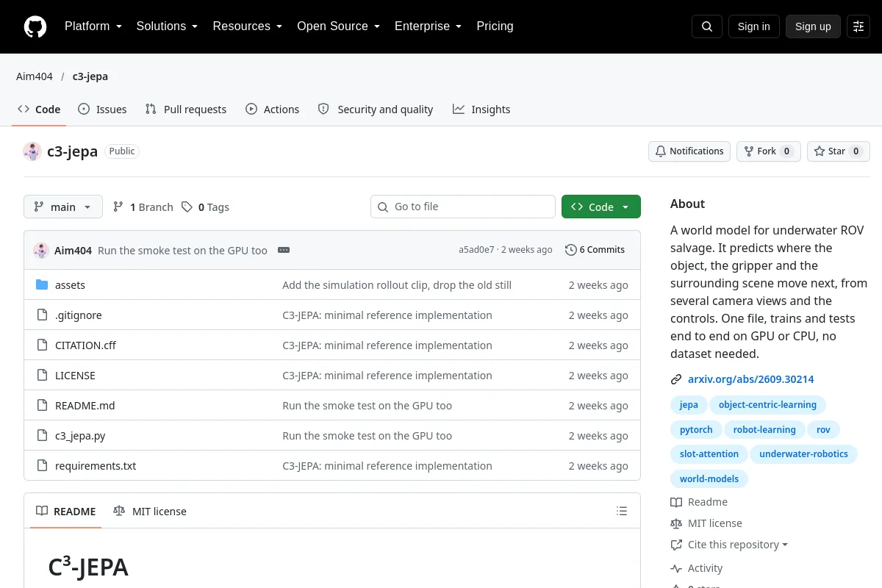Click the 1 Branch link
The width and height of the screenshot is (882, 588).
pyautogui.click(x=143, y=207)
